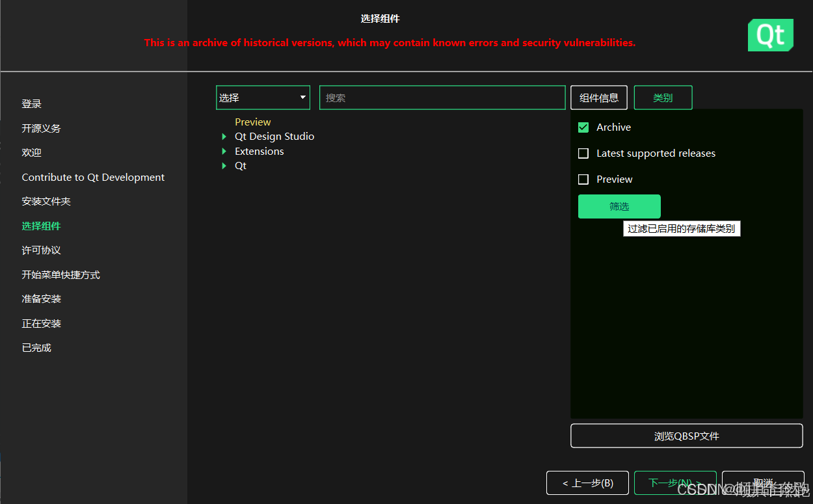This screenshot has height=504, width=813.
Task: Click the 搜索 search input field
Action: click(x=442, y=97)
